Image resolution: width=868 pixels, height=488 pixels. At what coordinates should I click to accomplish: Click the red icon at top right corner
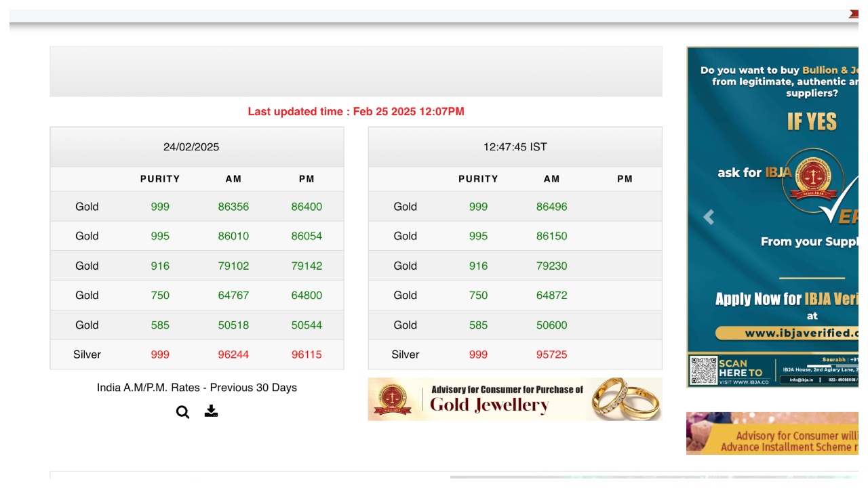click(853, 14)
